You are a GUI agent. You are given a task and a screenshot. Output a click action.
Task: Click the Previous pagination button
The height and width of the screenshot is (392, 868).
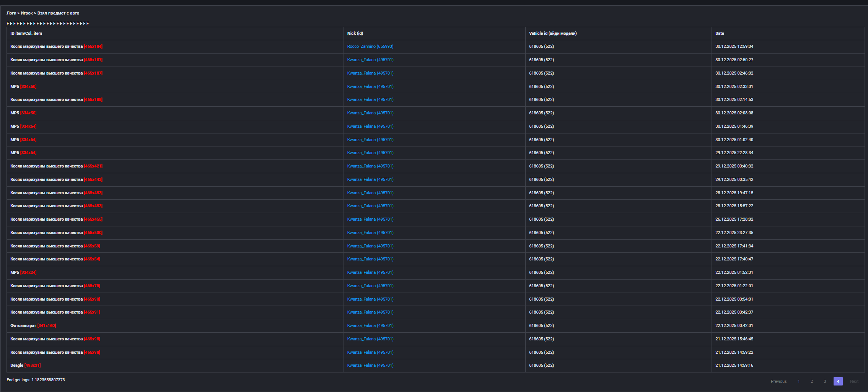click(778, 381)
